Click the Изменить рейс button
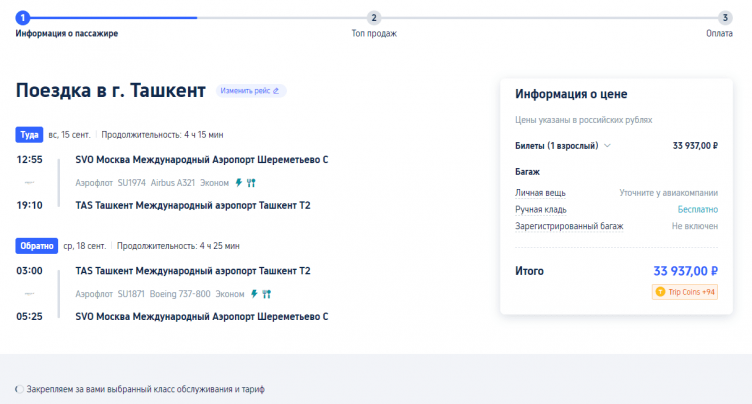This screenshot has height=404, width=752. 251,91
